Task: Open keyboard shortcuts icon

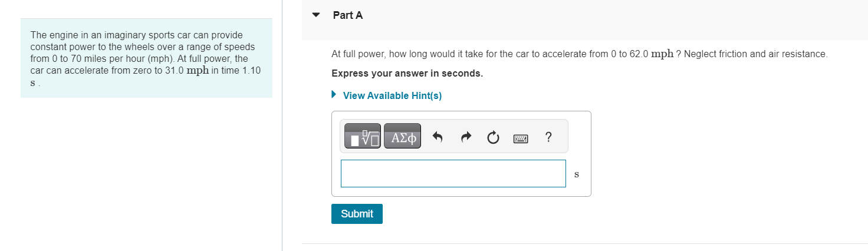Action: (x=521, y=138)
